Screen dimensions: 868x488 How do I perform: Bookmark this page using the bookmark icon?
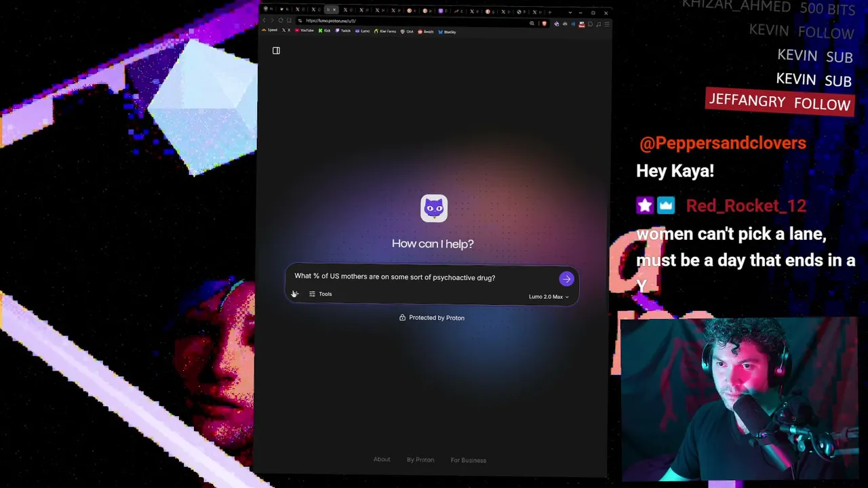[289, 21]
